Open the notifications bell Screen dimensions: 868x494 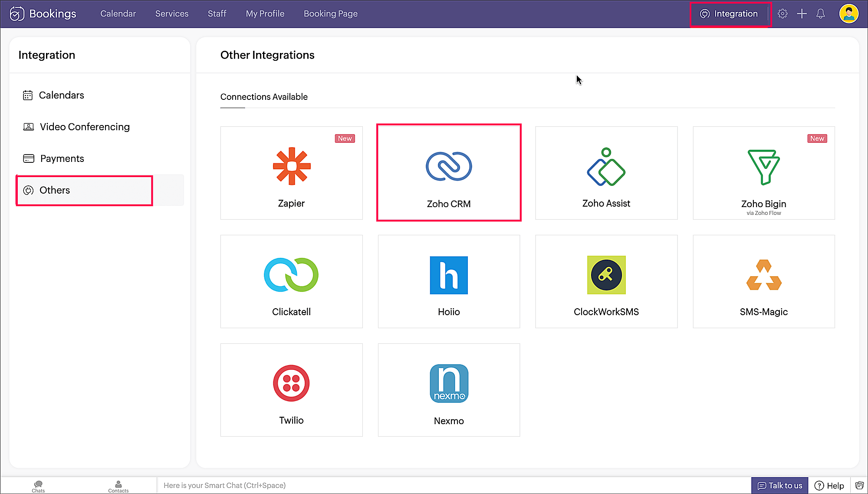(820, 14)
